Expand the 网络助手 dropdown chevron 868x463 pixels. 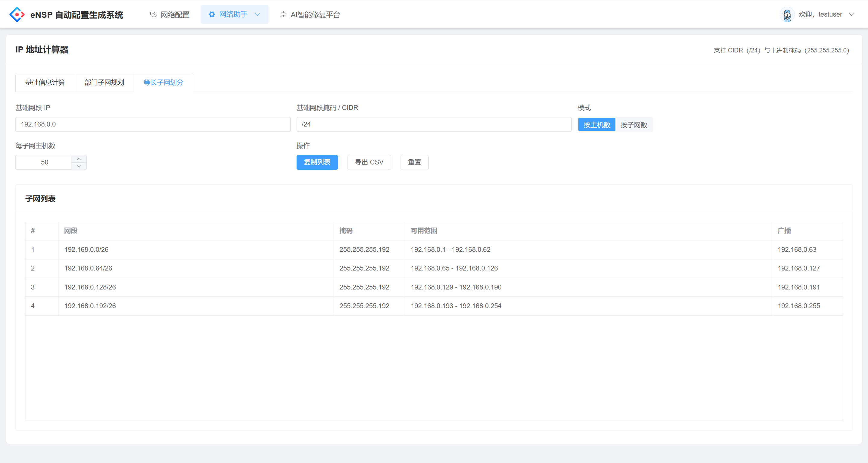[257, 14]
